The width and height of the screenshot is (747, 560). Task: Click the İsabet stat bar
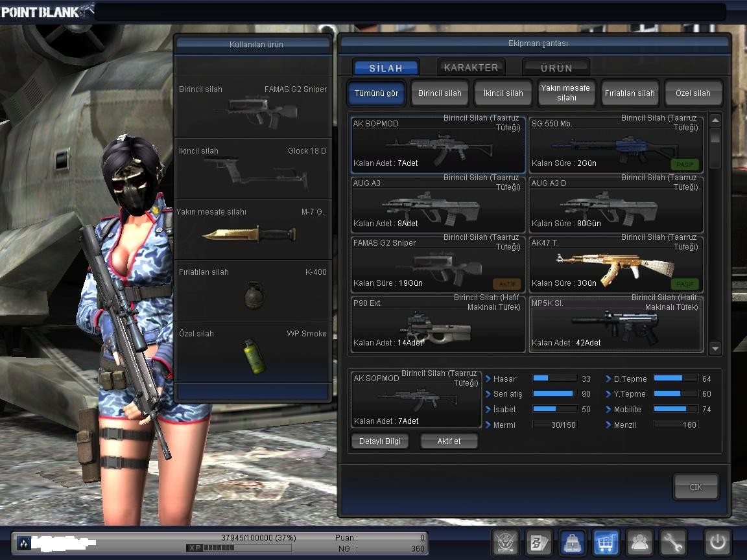555,408
